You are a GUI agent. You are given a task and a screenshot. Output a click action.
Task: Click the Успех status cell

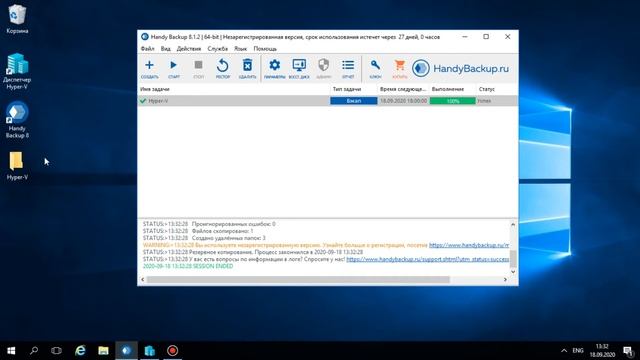[x=484, y=101]
